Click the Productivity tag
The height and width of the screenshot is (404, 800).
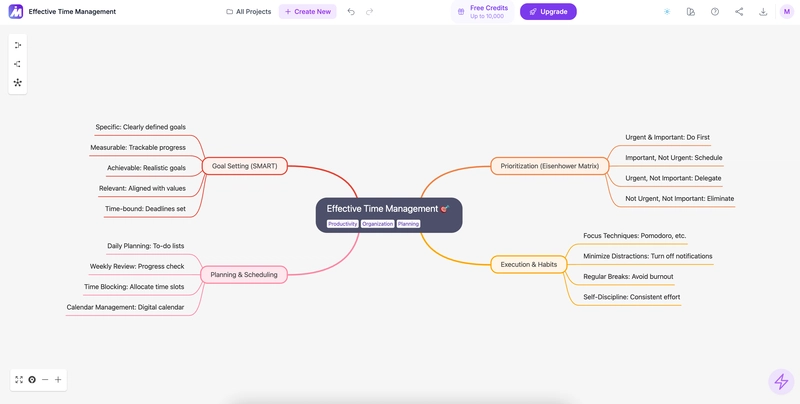(x=342, y=224)
